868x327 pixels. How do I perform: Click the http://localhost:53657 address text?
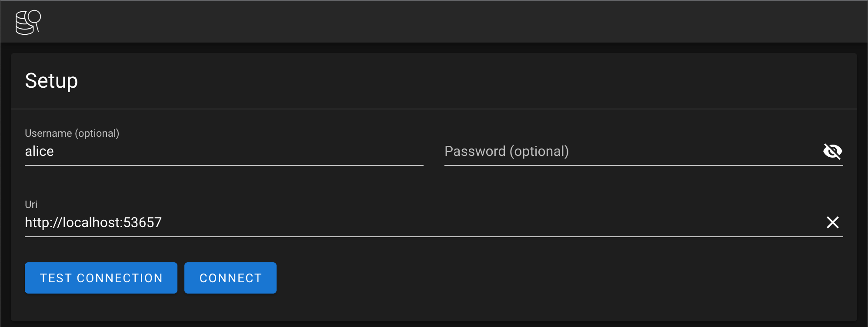tap(93, 222)
